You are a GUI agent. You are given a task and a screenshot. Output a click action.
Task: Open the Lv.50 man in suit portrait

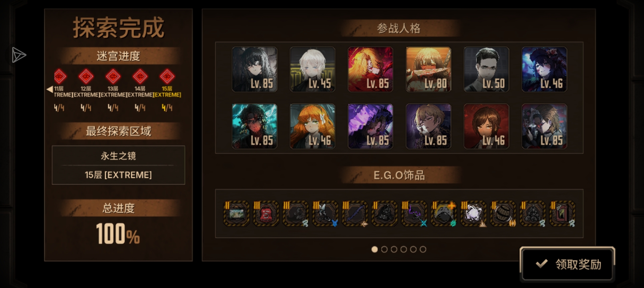click(486, 69)
